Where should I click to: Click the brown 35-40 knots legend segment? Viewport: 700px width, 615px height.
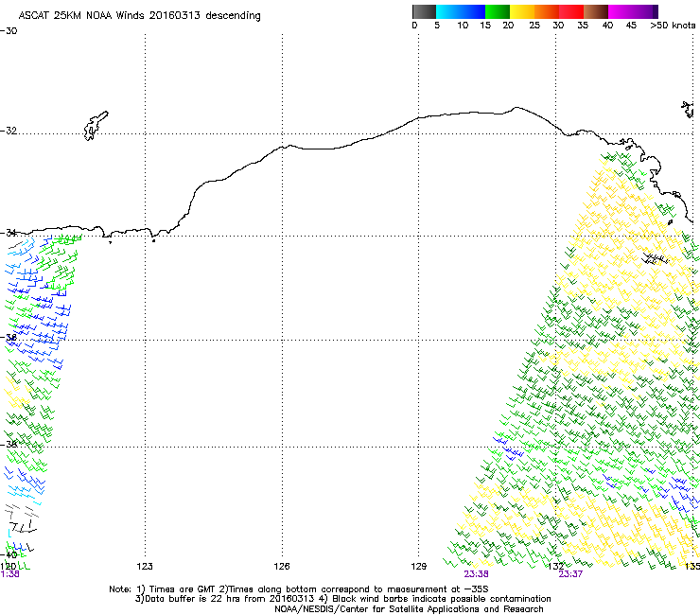coord(596,11)
